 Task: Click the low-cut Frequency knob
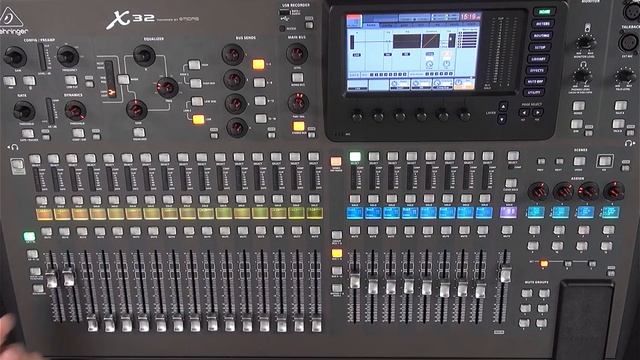[x=68, y=56]
